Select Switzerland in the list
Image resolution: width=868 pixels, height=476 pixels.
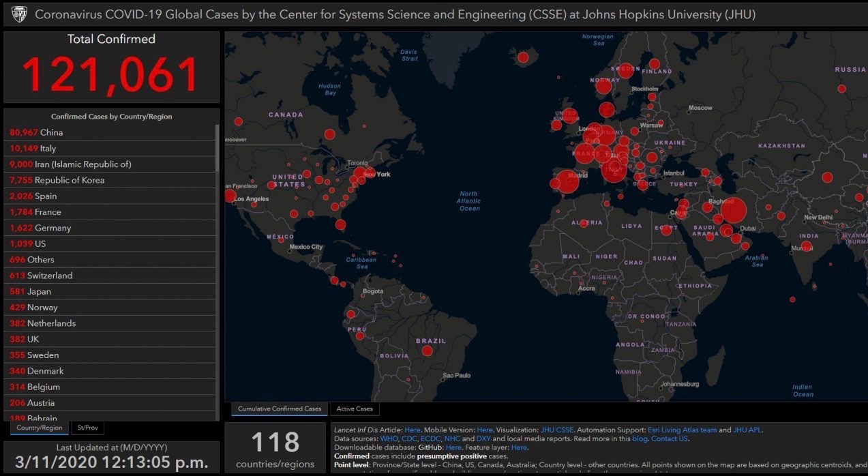[109, 276]
